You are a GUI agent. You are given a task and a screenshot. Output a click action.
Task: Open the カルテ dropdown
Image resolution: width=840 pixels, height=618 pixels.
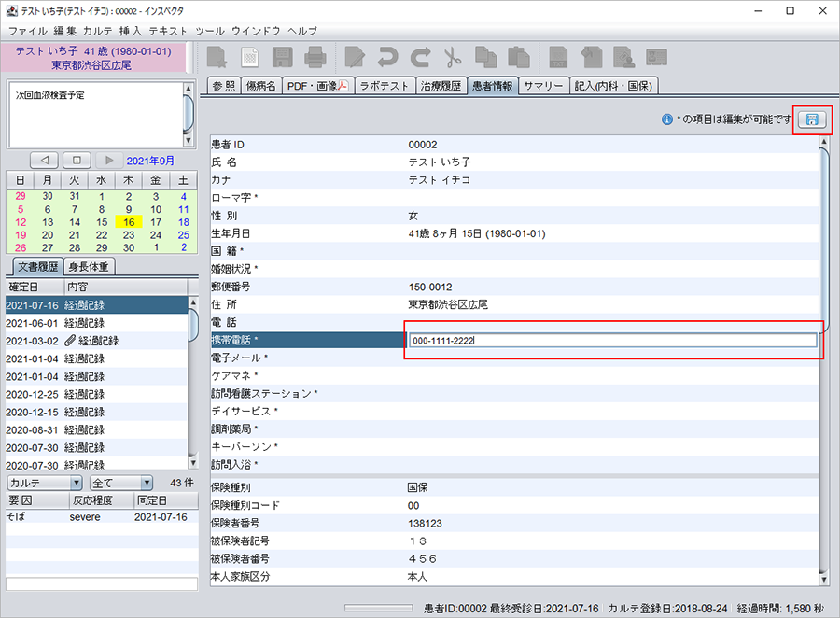pos(45,483)
